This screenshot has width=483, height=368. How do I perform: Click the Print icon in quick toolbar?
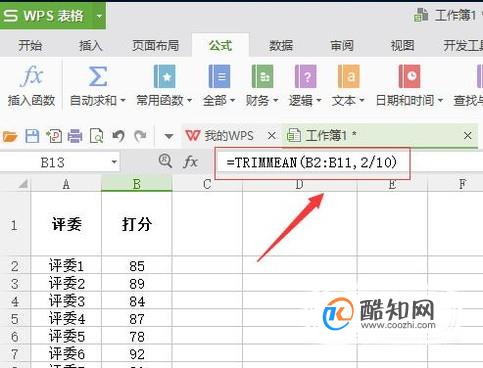coord(75,136)
